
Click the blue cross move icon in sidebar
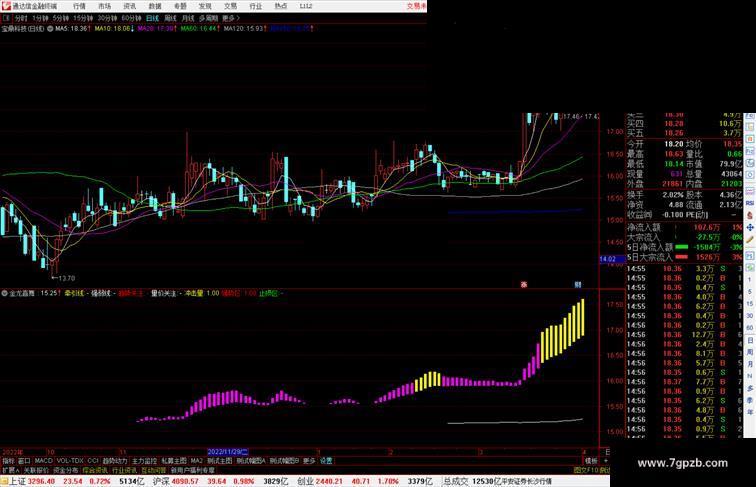pos(750,227)
